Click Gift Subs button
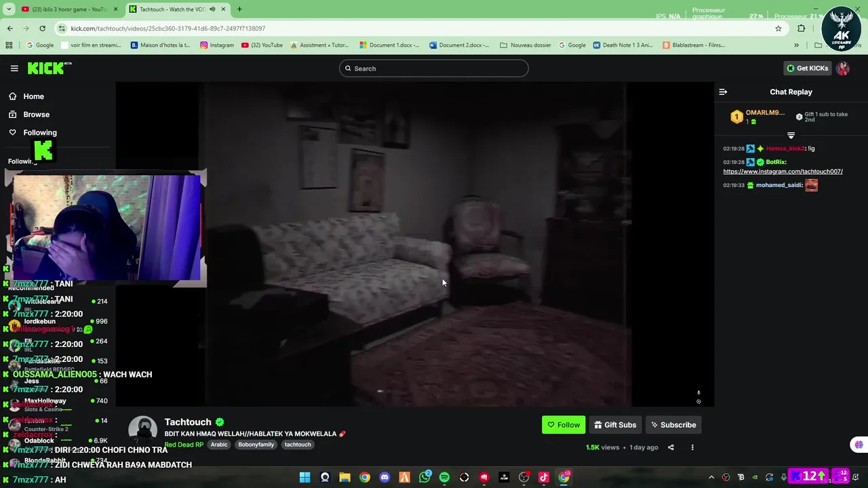The image size is (868, 488). (615, 425)
